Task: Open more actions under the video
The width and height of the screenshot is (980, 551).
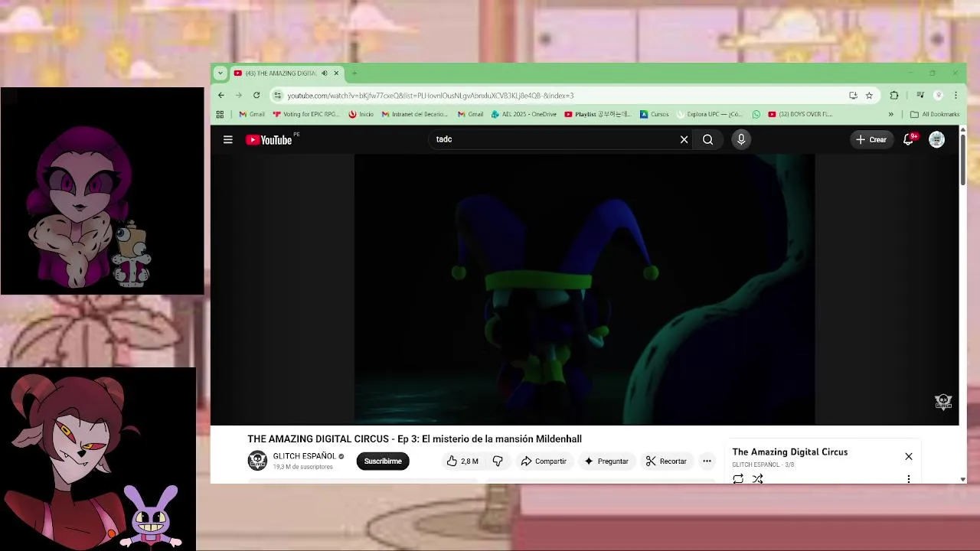Action: coord(707,461)
